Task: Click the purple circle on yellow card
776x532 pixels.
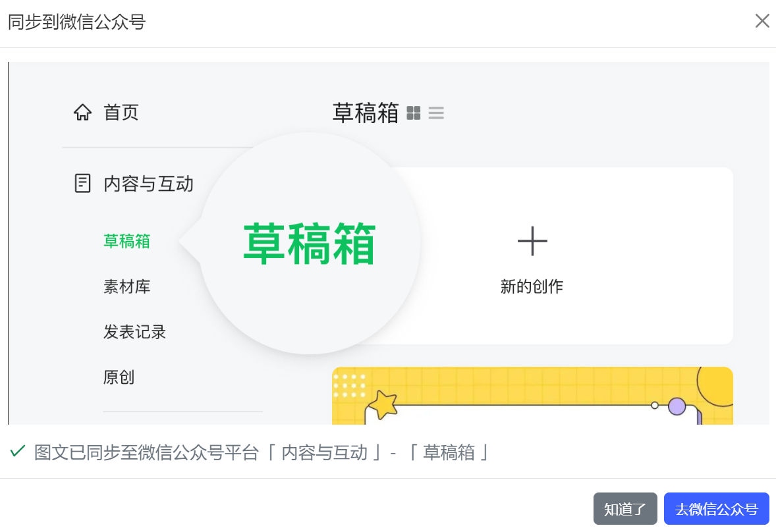Action: tap(677, 406)
